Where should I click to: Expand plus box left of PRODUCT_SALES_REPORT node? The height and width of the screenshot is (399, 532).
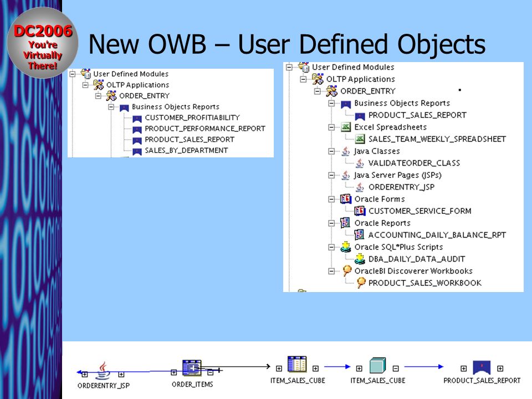click(463, 369)
